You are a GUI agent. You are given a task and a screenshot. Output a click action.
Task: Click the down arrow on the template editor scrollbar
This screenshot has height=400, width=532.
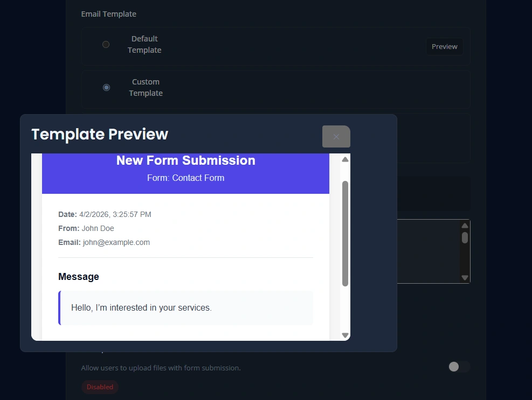point(465,278)
